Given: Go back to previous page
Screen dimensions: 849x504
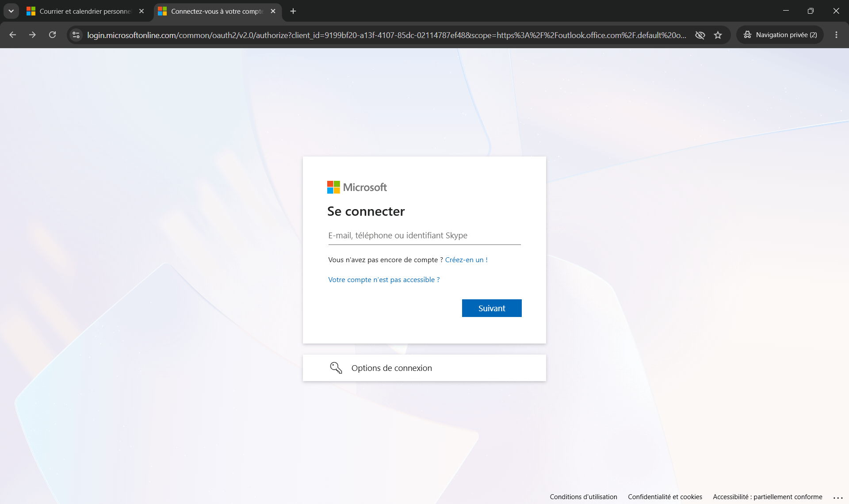Looking at the screenshot, I should (12, 35).
